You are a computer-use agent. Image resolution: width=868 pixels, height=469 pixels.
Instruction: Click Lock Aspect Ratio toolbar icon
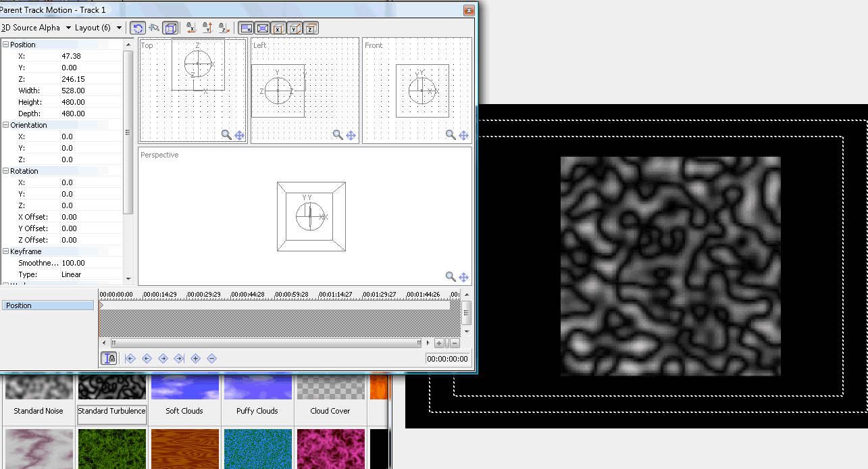246,28
